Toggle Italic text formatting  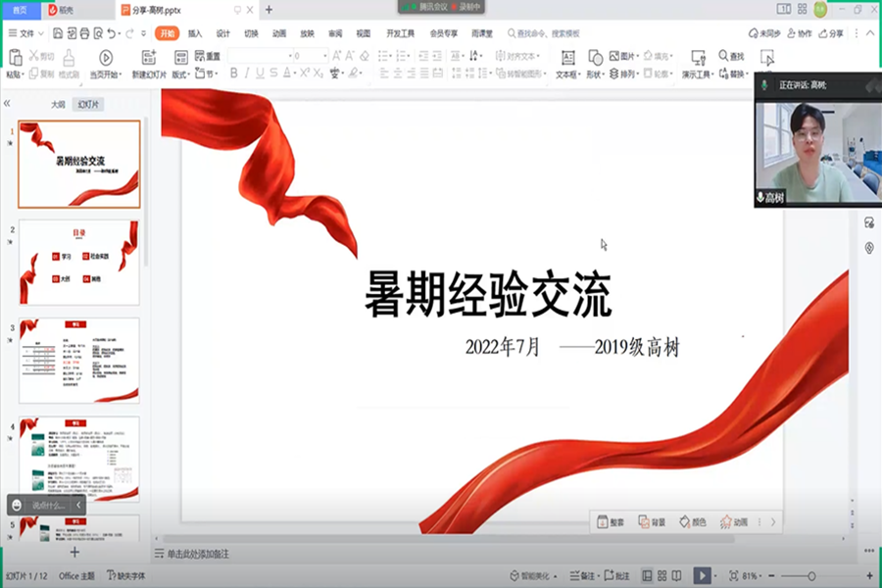(247, 73)
